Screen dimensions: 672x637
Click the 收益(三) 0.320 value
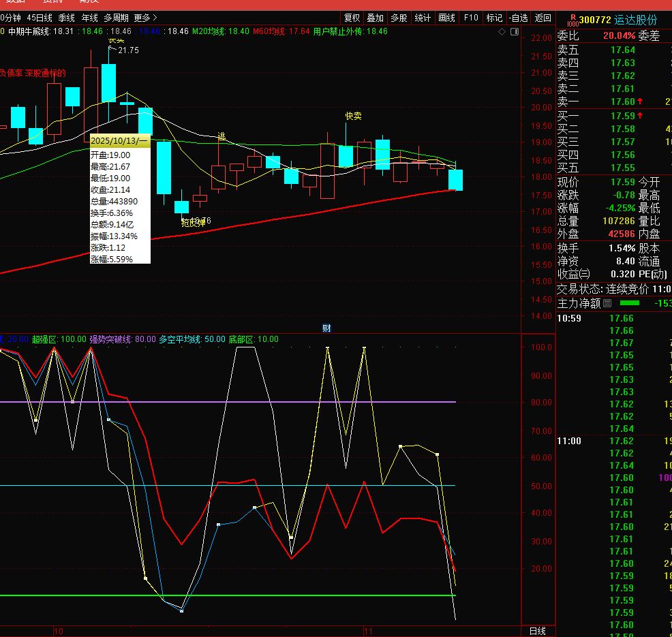click(x=623, y=274)
